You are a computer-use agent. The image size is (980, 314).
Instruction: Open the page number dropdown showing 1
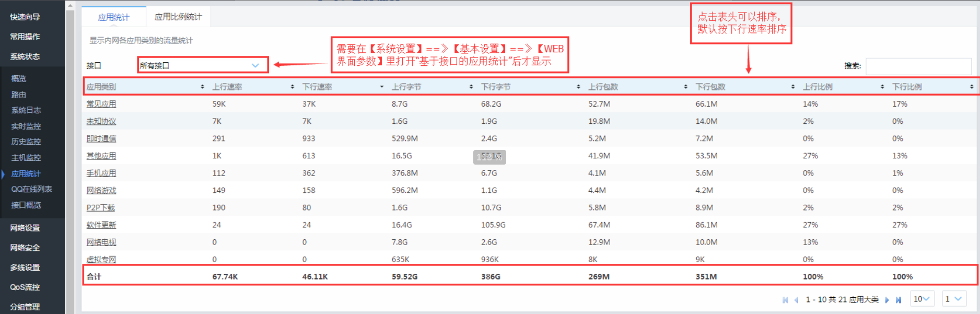953,299
